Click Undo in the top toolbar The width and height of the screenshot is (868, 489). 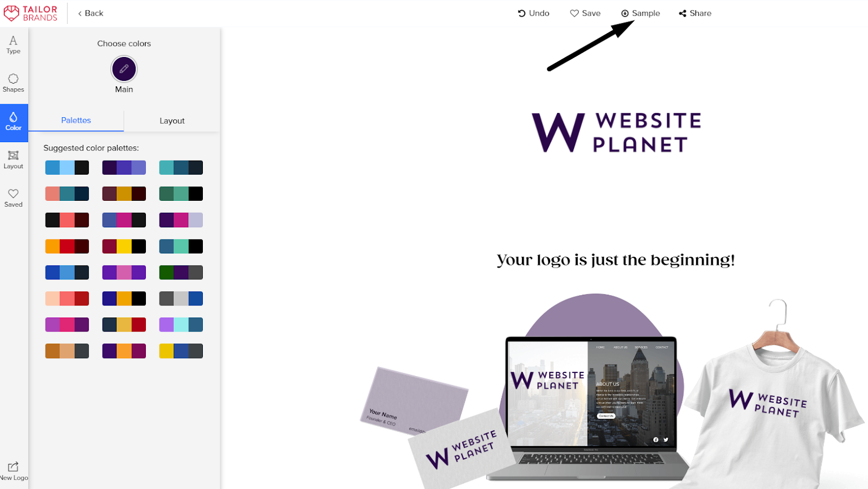[x=533, y=13]
